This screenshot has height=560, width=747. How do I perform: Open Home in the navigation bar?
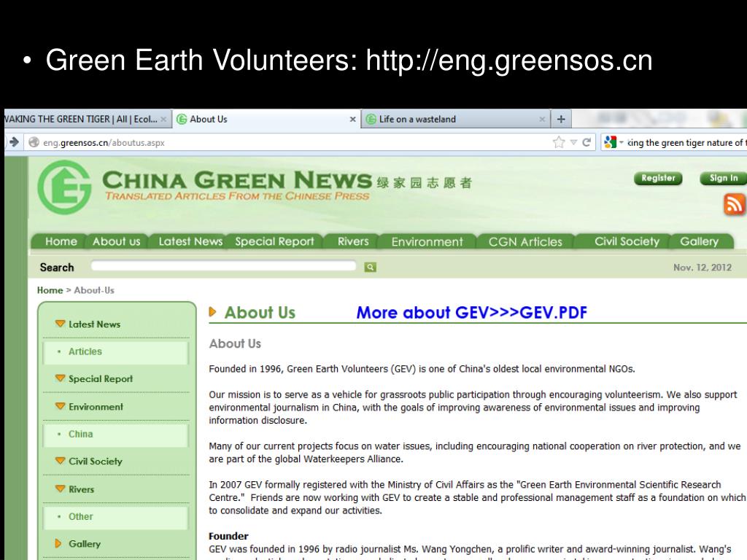(61, 241)
